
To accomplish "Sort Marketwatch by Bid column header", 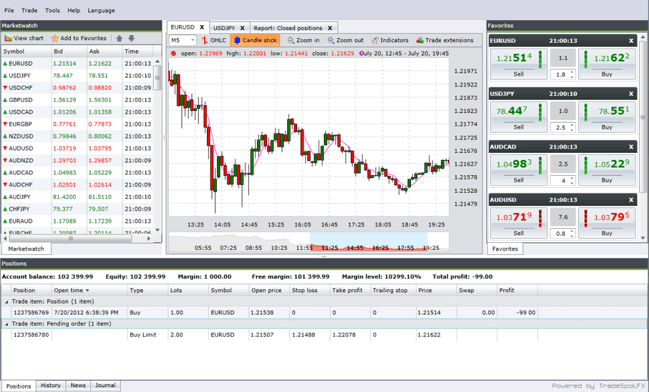I will pyautogui.click(x=69, y=51).
